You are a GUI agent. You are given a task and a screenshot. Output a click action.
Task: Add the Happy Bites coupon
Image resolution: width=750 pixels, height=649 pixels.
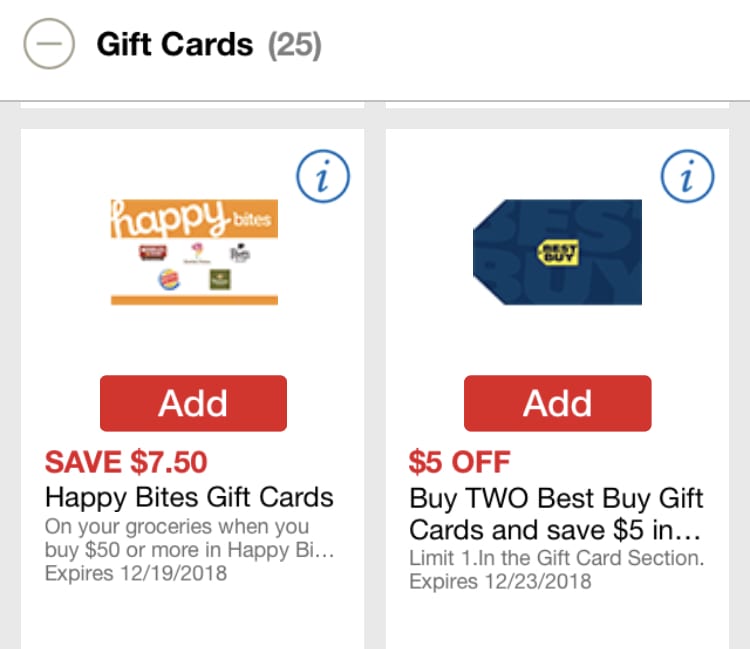[x=193, y=403]
